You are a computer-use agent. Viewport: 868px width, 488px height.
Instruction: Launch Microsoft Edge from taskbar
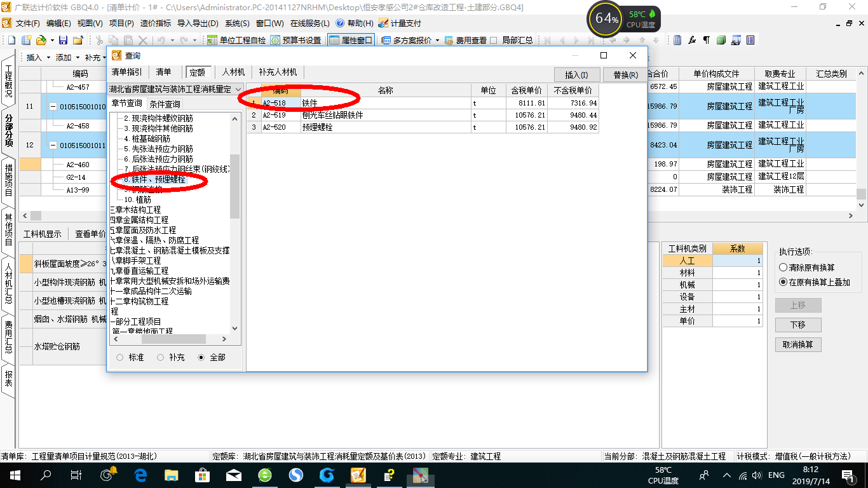tap(140, 475)
